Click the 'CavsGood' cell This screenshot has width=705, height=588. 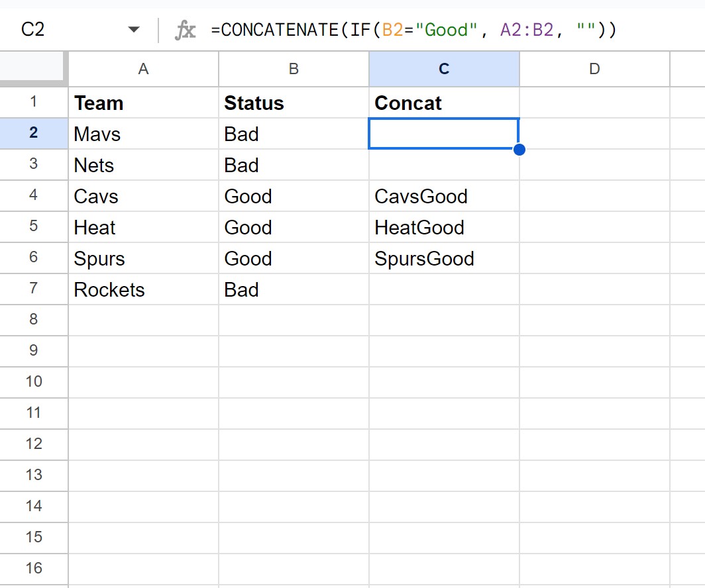tap(444, 196)
